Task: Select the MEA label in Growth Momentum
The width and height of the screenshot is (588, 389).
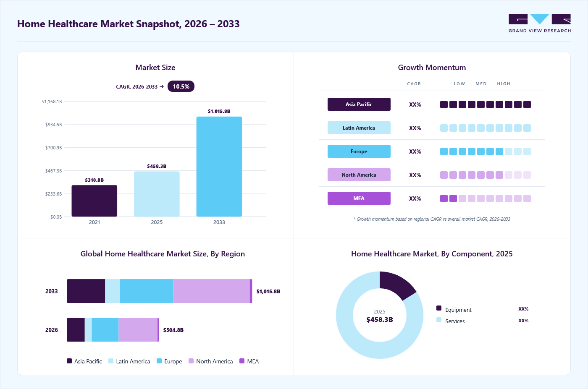Action: point(359,198)
